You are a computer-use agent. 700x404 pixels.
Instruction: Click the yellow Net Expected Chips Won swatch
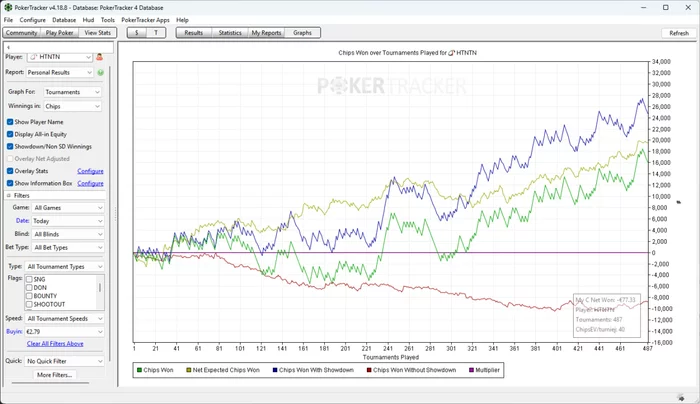click(189, 370)
